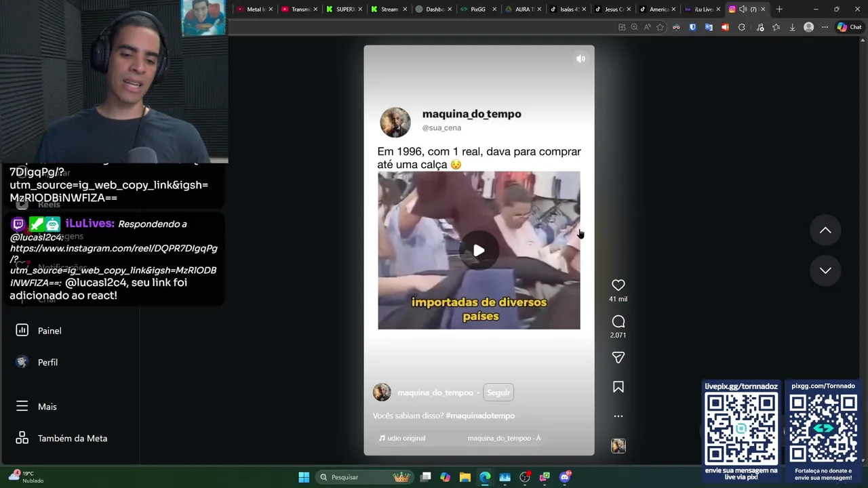This screenshot has width=868, height=488.
Task: Click the #maquinadotempo hashtag
Action: coord(480,415)
